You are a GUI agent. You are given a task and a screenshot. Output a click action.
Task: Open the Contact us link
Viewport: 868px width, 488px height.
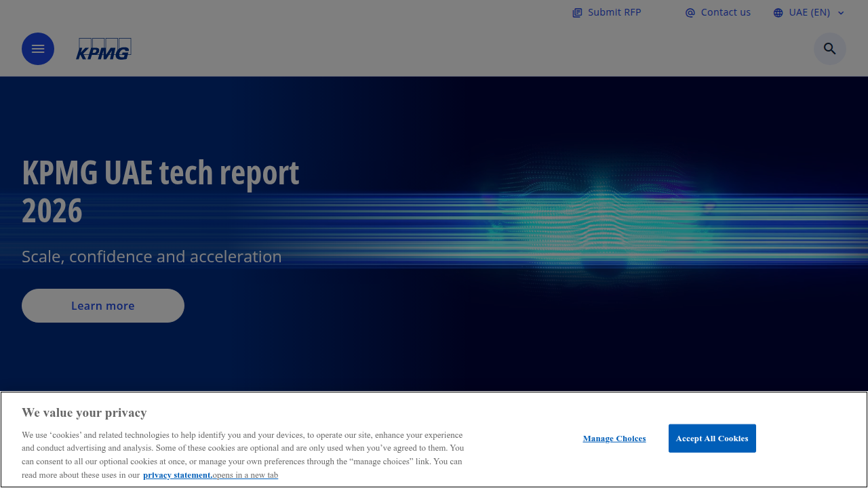pyautogui.click(x=718, y=12)
